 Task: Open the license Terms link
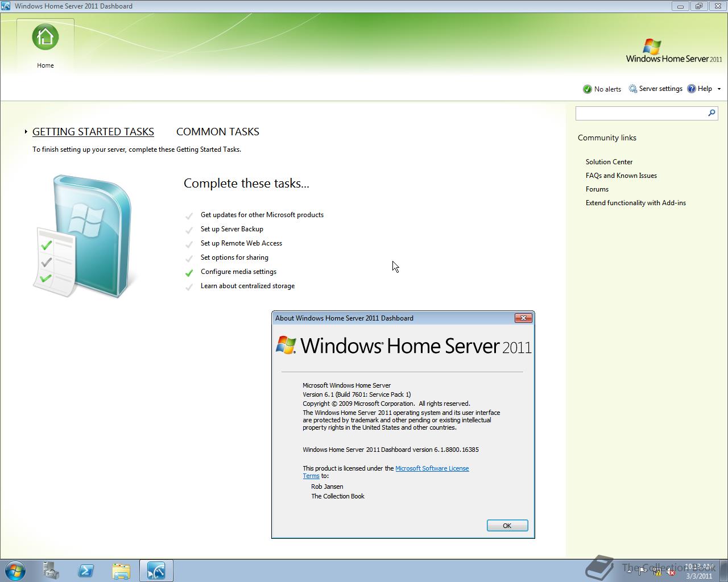pos(311,476)
